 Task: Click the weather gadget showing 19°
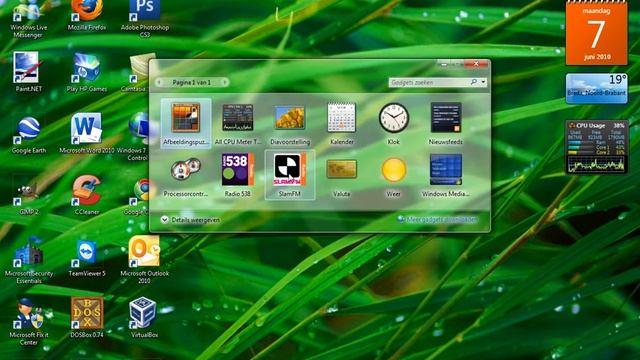click(596, 88)
